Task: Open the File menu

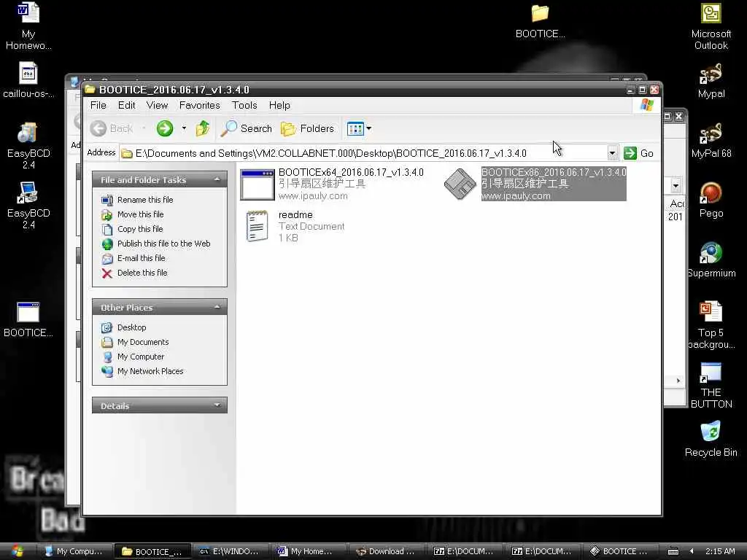Action: [x=98, y=105]
